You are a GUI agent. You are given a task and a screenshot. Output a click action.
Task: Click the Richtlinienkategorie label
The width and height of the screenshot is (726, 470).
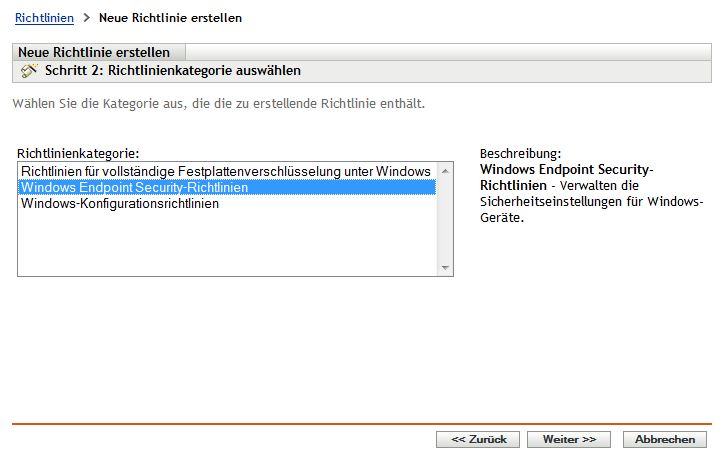pyautogui.click(x=78, y=154)
